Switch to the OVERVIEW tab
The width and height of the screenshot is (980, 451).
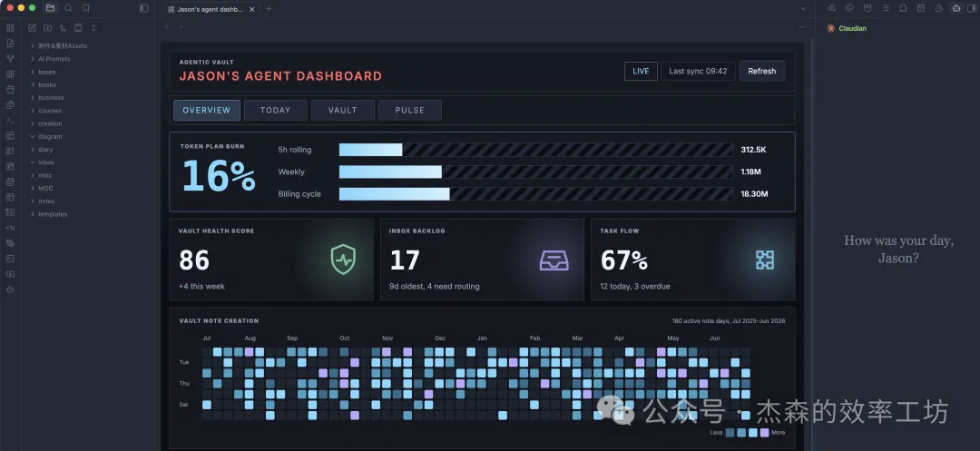[x=207, y=110]
